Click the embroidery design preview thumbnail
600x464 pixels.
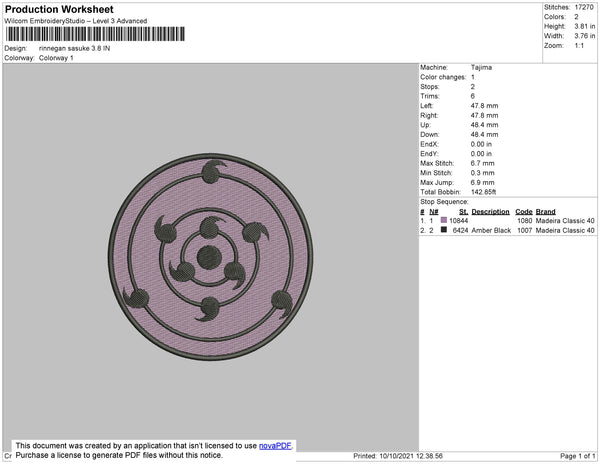tap(210, 257)
